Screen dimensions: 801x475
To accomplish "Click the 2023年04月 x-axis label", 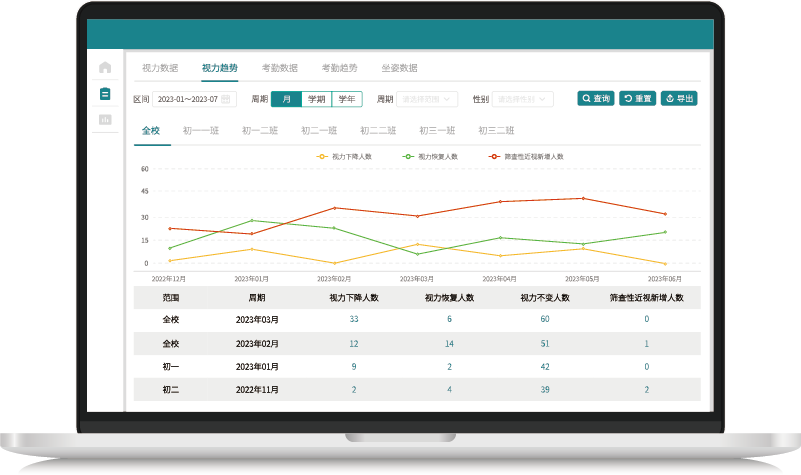I will 500,279.
